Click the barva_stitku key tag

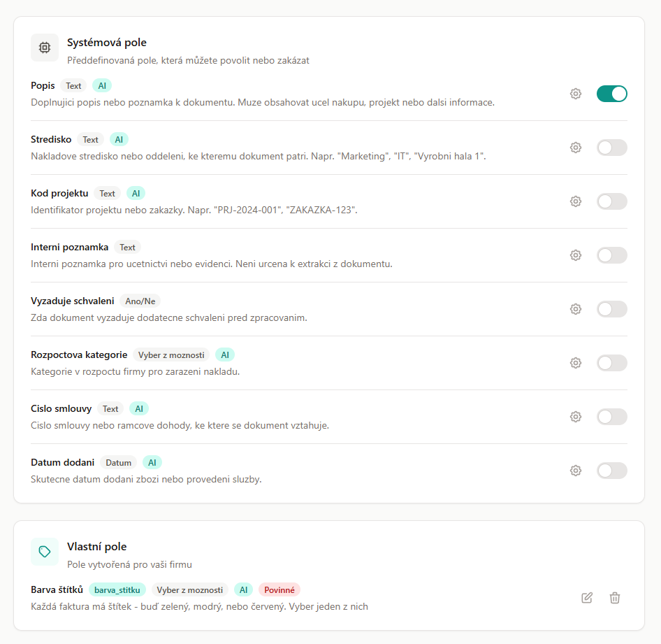117,589
